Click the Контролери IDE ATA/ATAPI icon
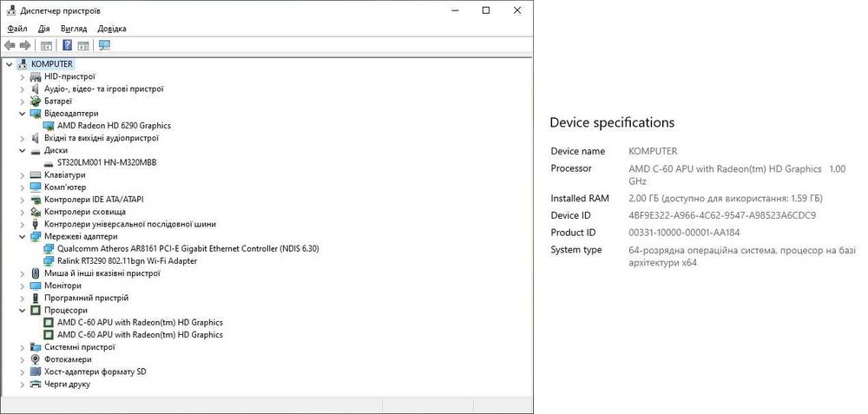This screenshot has width=868, height=414. coord(36,200)
